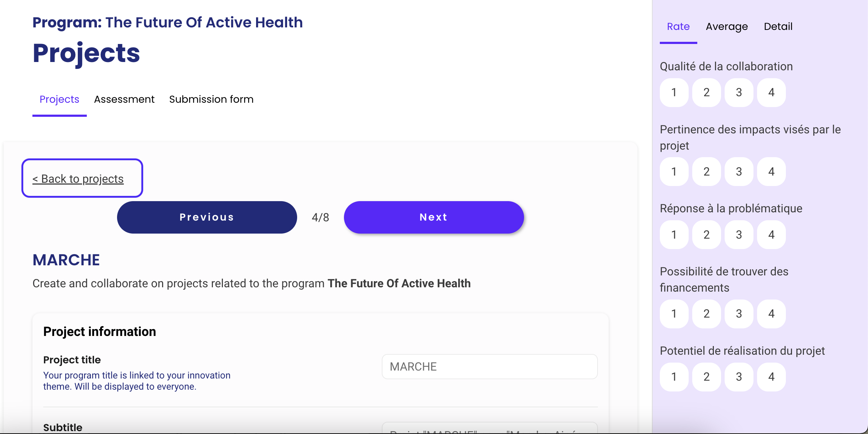Image resolution: width=868 pixels, height=434 pixels.
Task: Choose 3 for Possibilité de trouver financements
Action: (x=739, y=314)
